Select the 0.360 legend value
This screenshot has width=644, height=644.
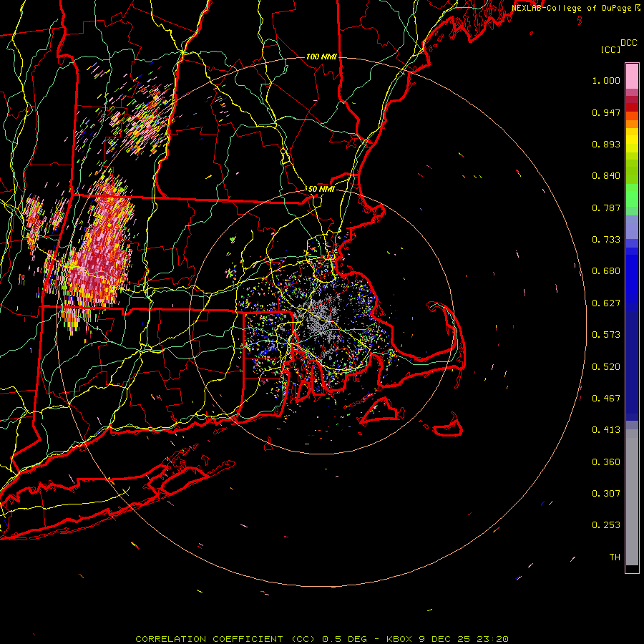pyautogui.click(x=606, y=462)
